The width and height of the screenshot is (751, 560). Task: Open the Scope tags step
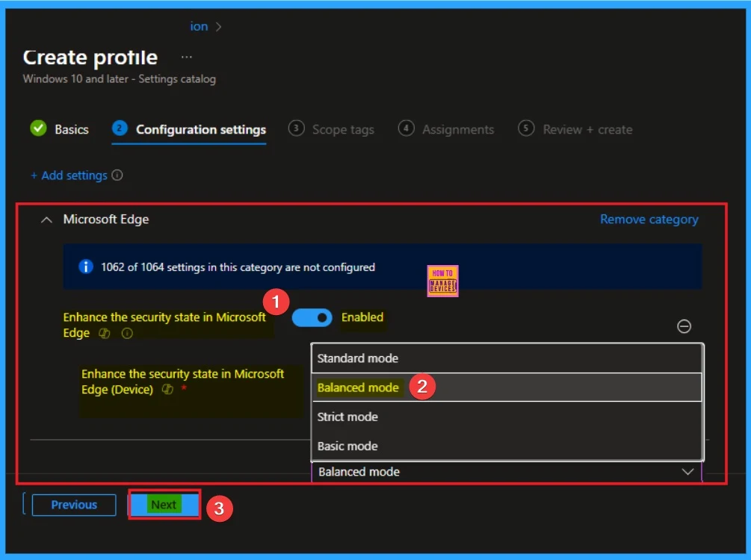tap(331, 129)
